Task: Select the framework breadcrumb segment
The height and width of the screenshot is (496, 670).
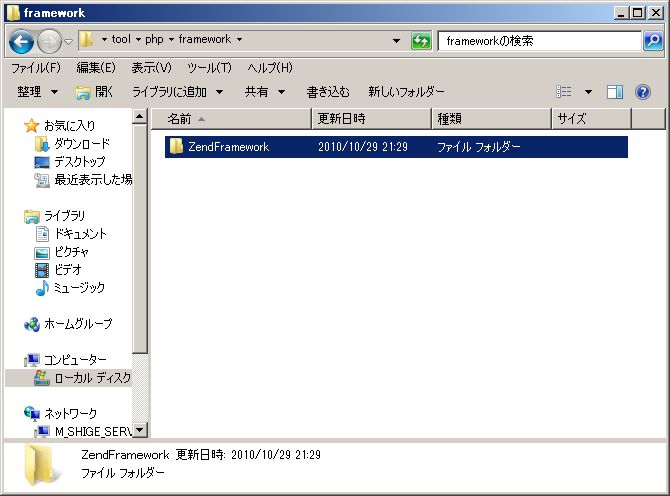Action: [205, 39]
